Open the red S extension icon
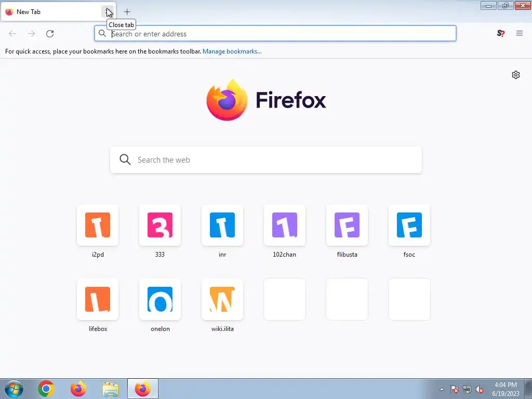 501,33
